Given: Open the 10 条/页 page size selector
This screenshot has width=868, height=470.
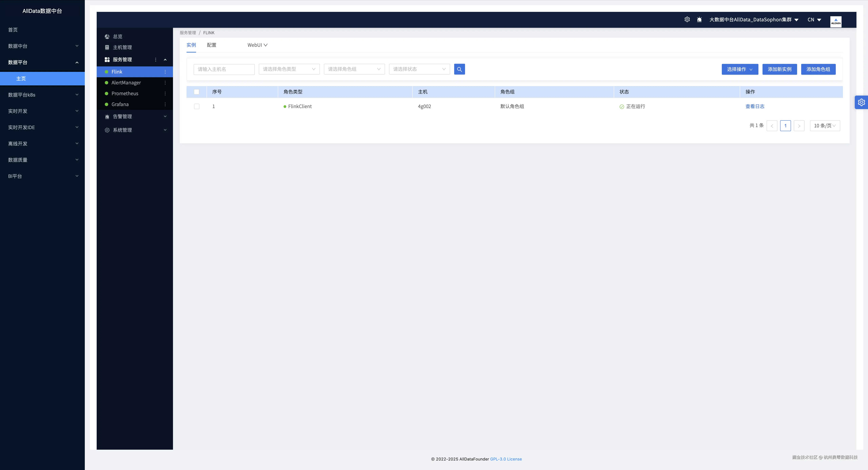Looking at the screenshot, I should point(825,126).
